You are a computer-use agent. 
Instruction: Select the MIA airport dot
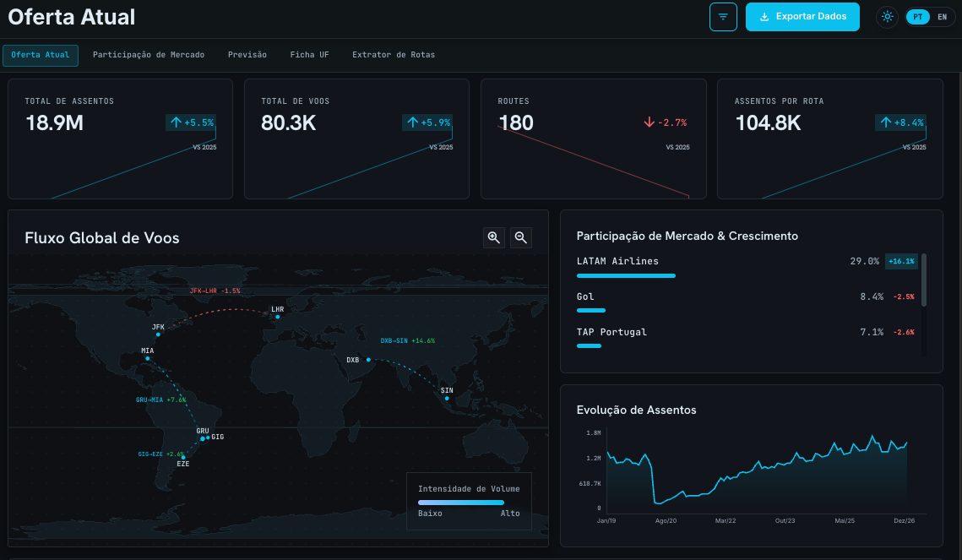(x=147, y=359)
